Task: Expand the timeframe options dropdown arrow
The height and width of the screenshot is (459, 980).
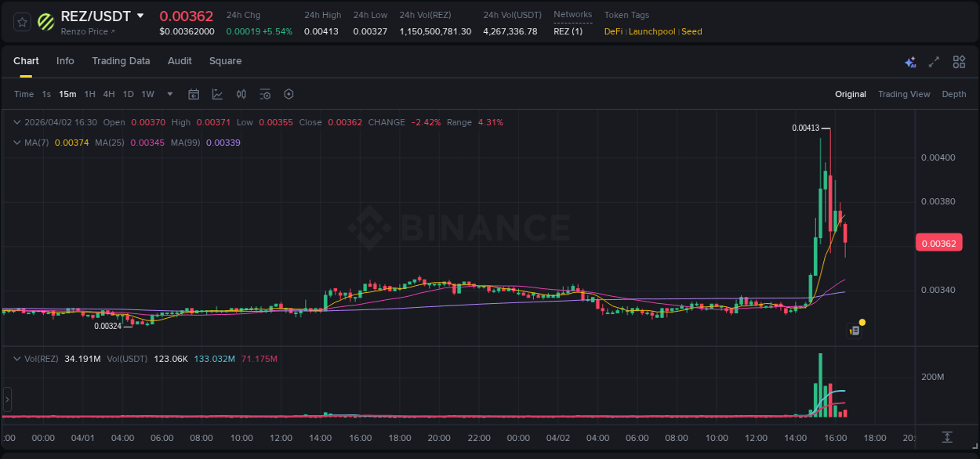Action: click(169, 94)
